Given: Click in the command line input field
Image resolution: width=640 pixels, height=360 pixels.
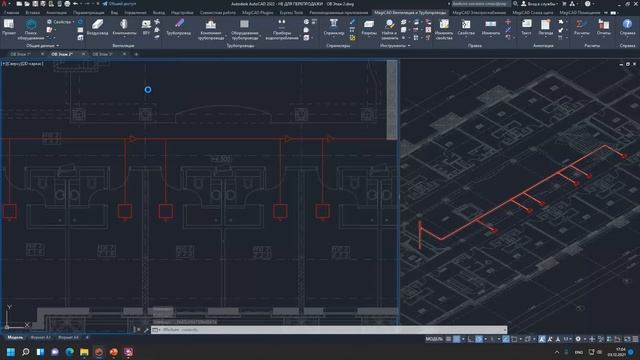Looking at the screenshot, I should (x=329, y=329).
